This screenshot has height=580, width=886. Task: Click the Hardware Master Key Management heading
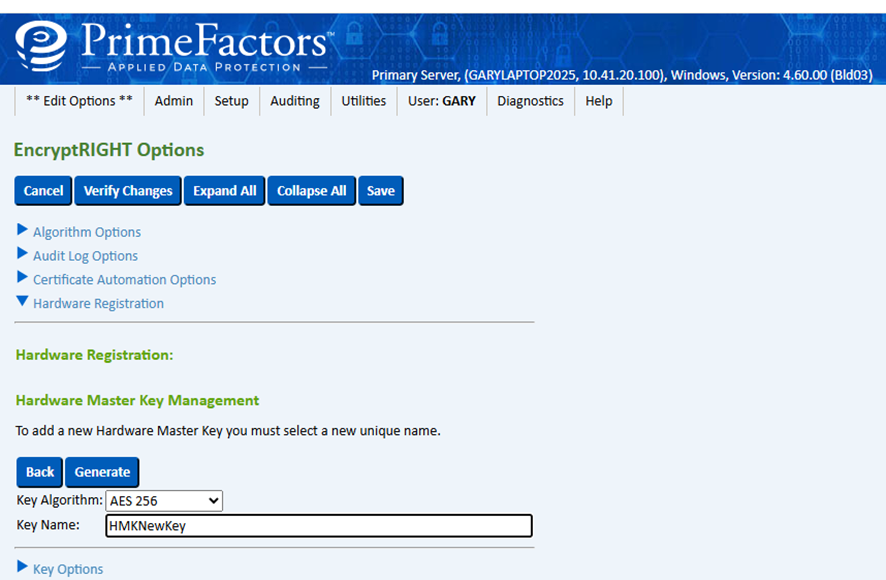pyautogui.click(x=137, y=400)
